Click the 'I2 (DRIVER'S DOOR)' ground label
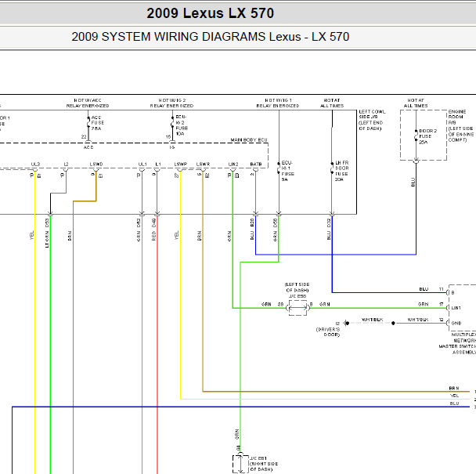This screenshot has height=474, width=476. (x=328, y=329)
